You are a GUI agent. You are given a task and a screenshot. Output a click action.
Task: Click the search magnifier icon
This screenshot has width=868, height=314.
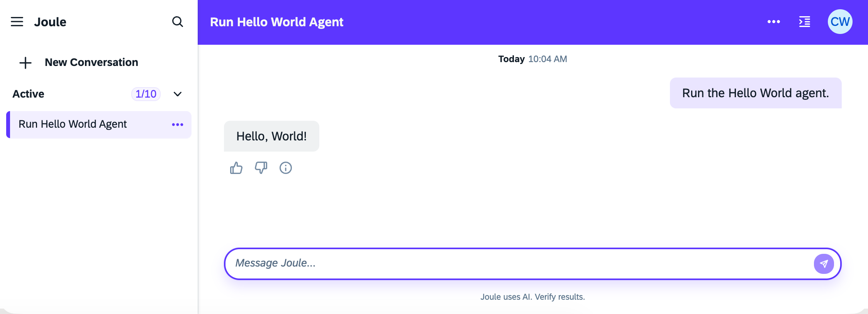point(177,22)
